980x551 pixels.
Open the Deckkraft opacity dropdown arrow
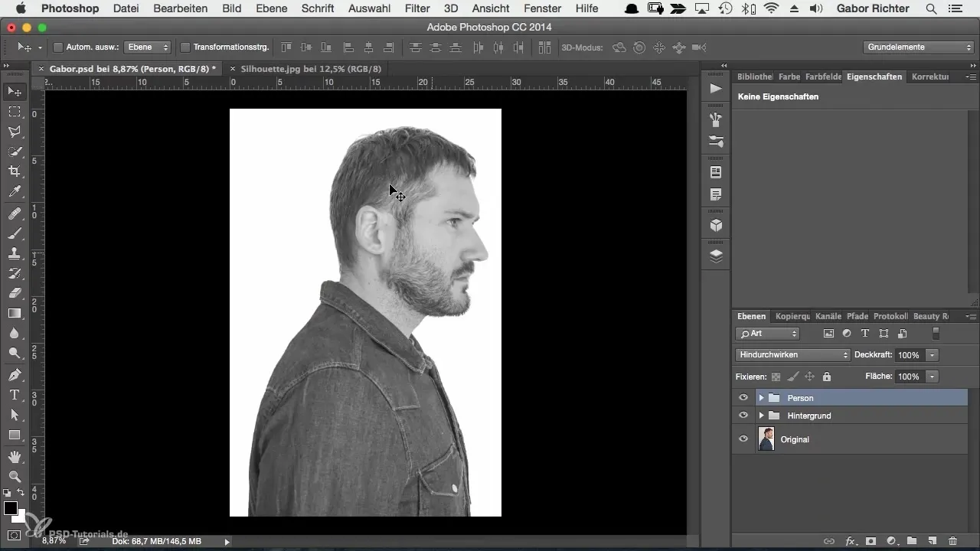[932, 355]
